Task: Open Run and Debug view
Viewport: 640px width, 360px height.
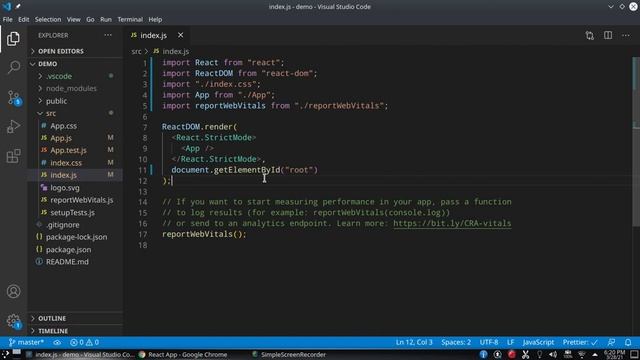Action: pos(13,127)
